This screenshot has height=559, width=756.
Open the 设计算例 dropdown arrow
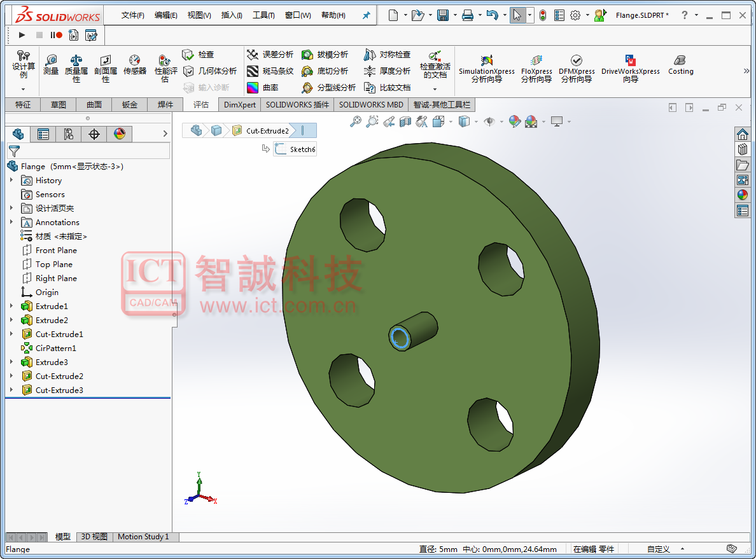[x=24, y=89]
